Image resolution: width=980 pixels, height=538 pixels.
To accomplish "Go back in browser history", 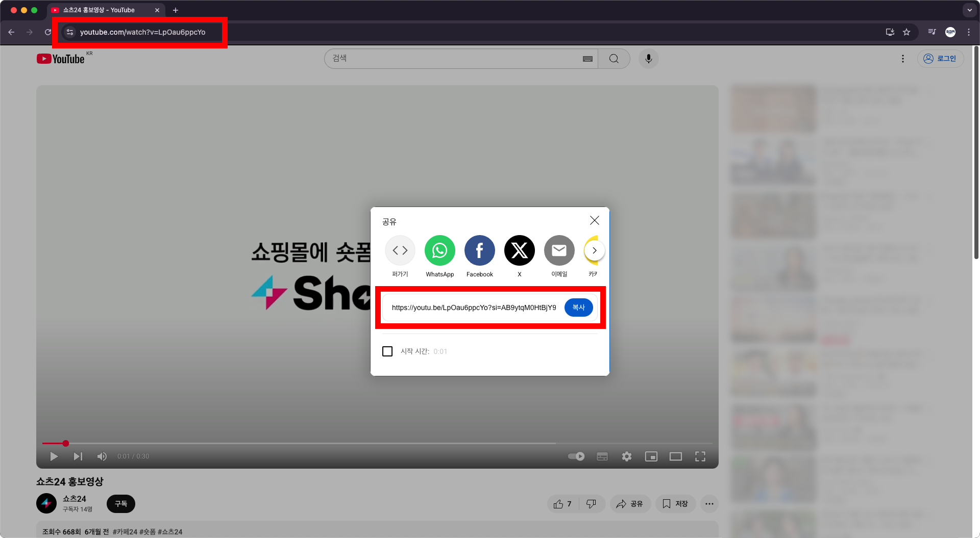I will [x=11, y=32].
